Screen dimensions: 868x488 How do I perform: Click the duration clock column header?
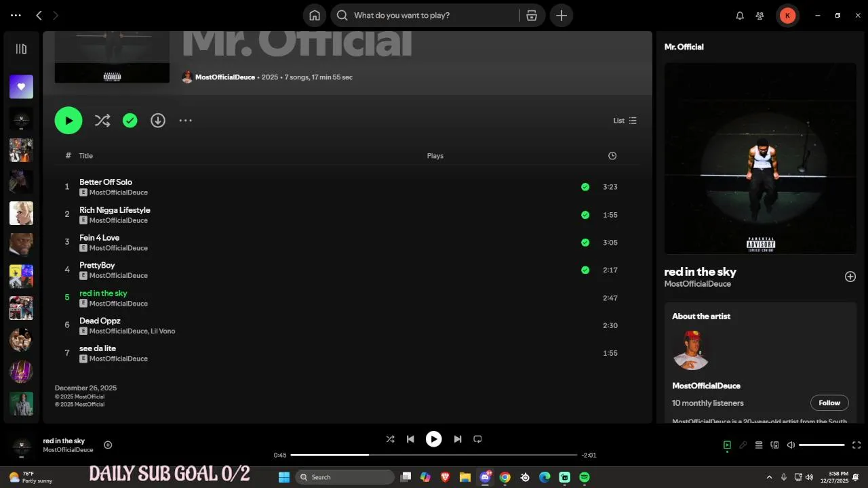[612, 156]
